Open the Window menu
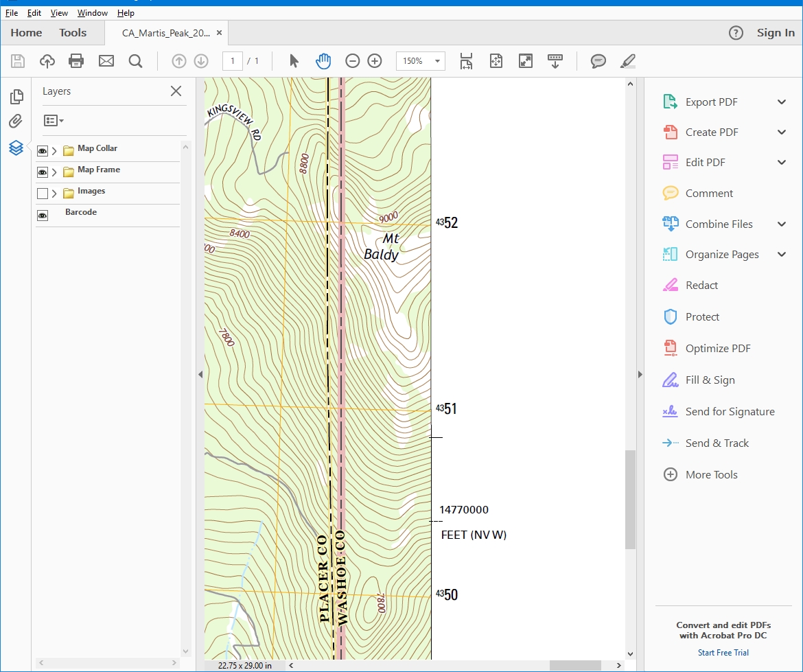Screen dimensions: 803x672 92,13
